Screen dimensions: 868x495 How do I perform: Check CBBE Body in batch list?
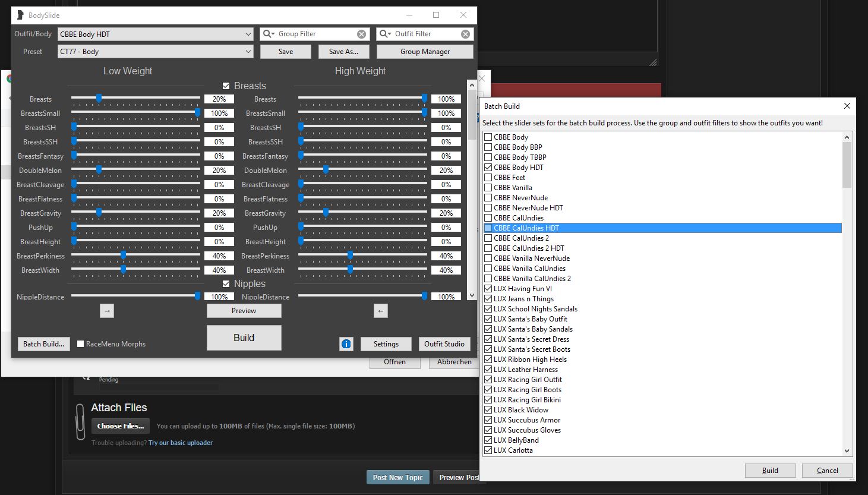(x=488, y=137)
